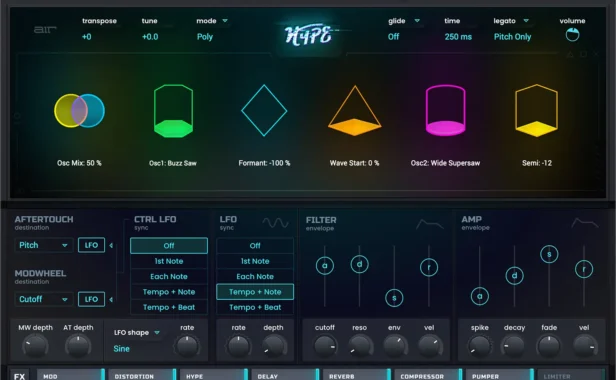
Task: Select Off in CTRL LFO sync
Action: point(169,246)
